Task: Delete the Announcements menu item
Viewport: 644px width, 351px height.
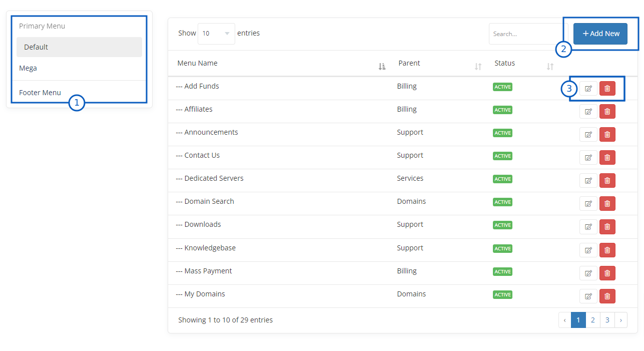Action: tap(607, 135)
